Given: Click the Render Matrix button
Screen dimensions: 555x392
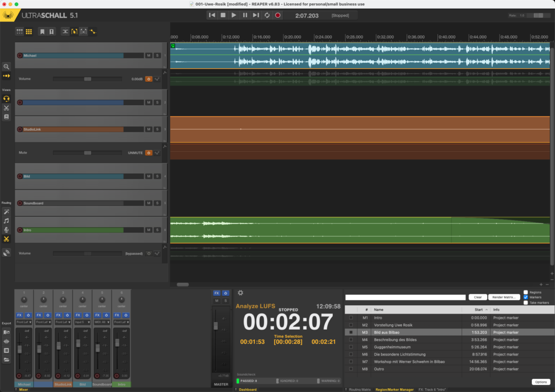Looking at the screenshot, I should click(504, 297).
